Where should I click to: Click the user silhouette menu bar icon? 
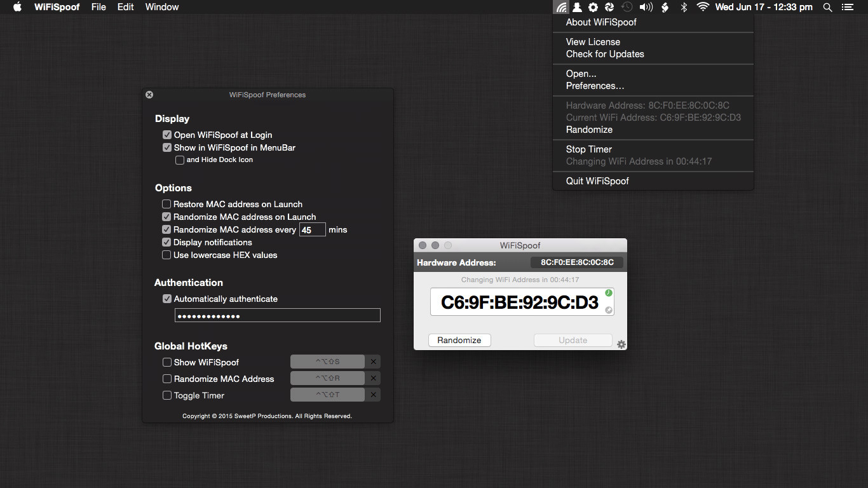click(577, 7)
